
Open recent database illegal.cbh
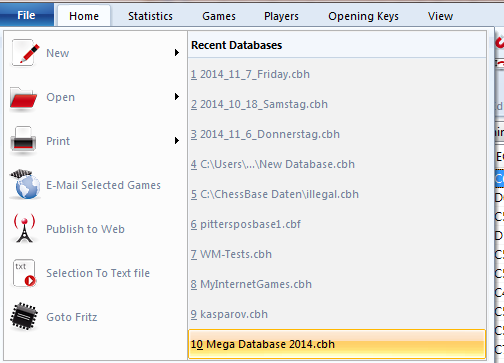coord(275,194)
